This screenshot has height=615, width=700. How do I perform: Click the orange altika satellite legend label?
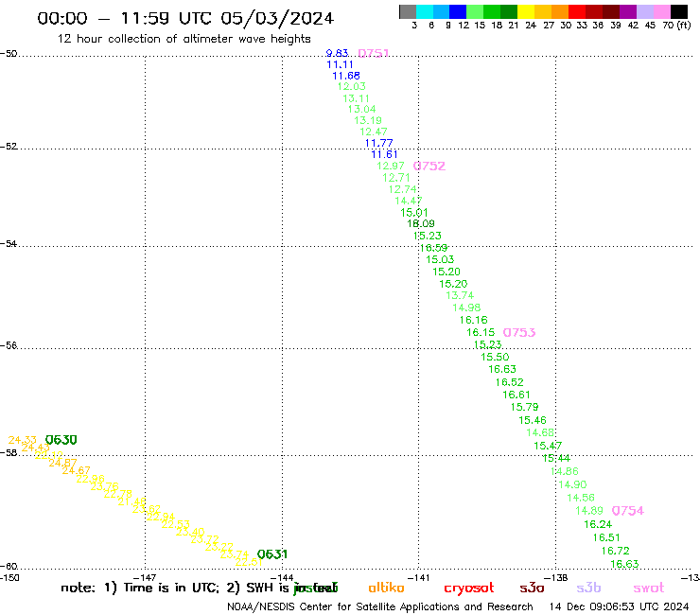[386, 588]
